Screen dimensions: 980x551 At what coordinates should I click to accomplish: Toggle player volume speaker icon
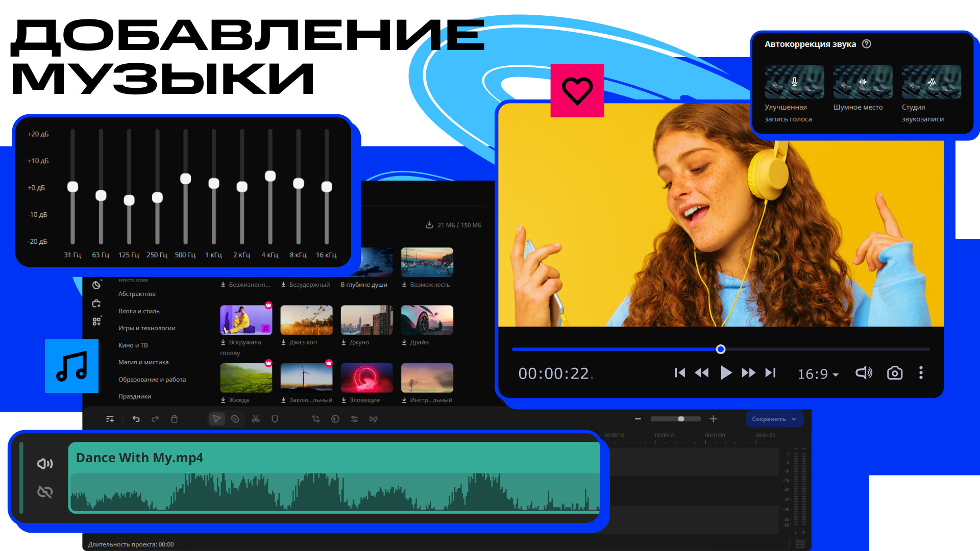(x=864, y=373)
